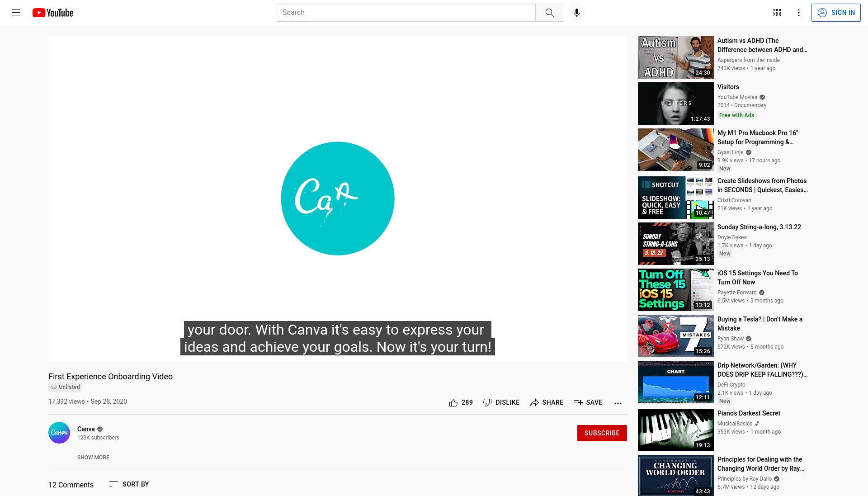
Task: Open the YouTube apps grid
Action: [x=777, y=13]
